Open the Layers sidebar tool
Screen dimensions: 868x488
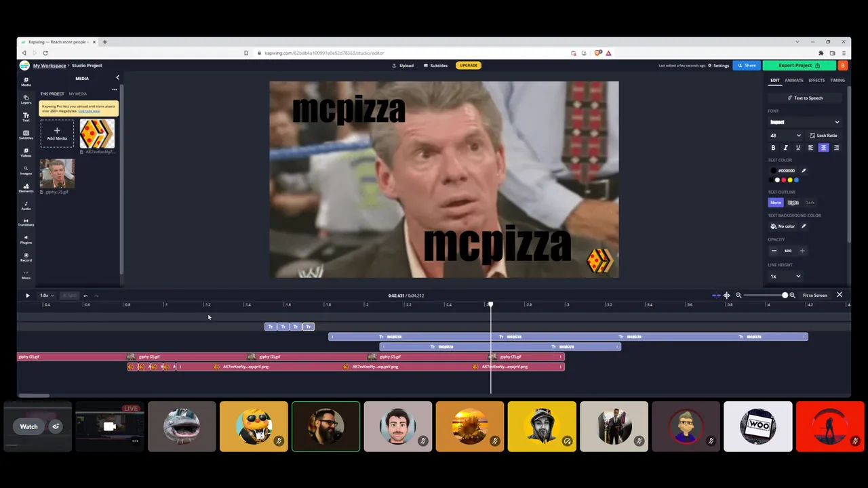pos(26,99)
